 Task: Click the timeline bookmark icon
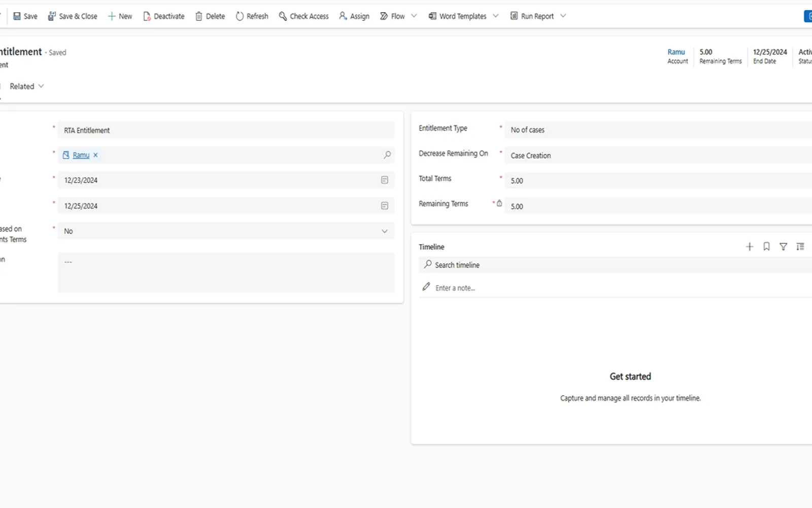point(766,246)
